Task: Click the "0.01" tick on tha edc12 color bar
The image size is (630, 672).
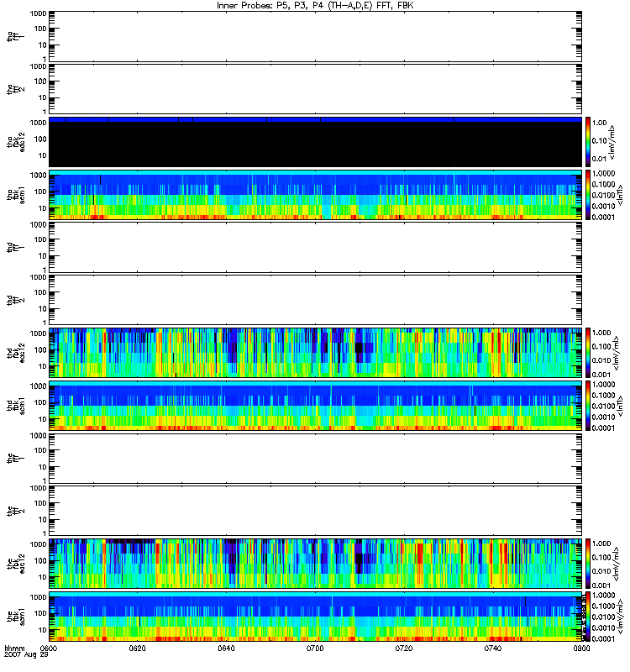Action: 599,159
